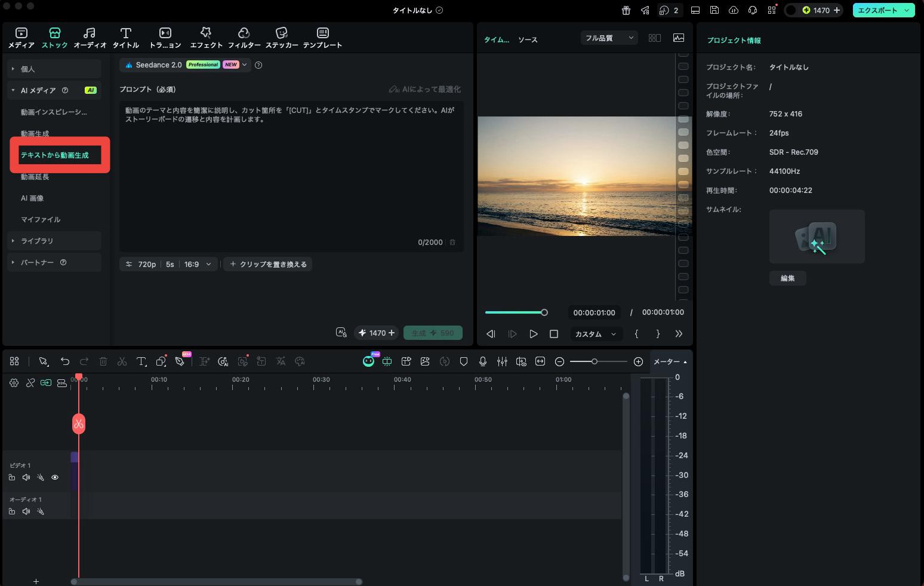The height and width of the screenshot is (586, 924).
Task: Open the カスタム playback dropdown
Action: point(595,334)
